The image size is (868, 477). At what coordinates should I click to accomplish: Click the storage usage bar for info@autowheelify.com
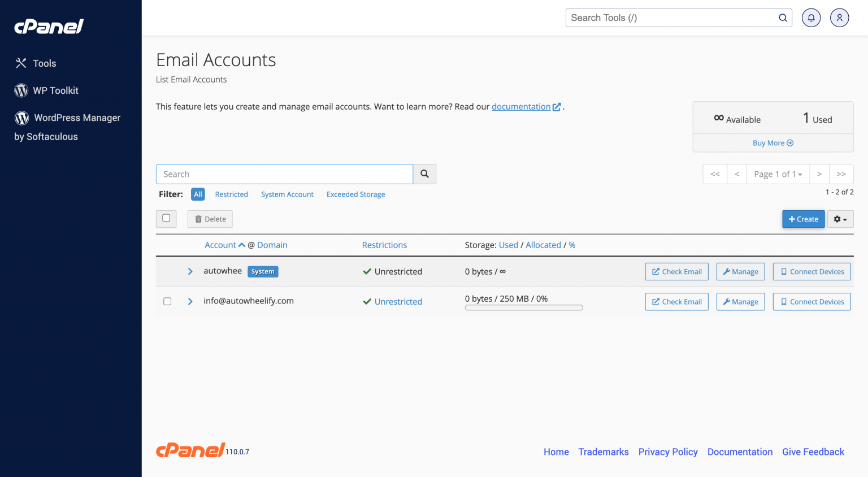click(523, 307)
